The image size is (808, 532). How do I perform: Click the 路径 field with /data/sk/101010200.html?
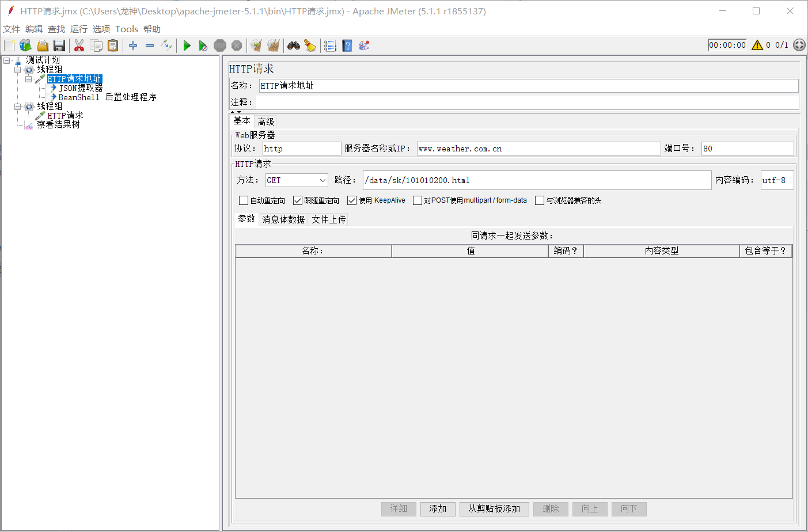pyautogui.click(x=537, y=180)
